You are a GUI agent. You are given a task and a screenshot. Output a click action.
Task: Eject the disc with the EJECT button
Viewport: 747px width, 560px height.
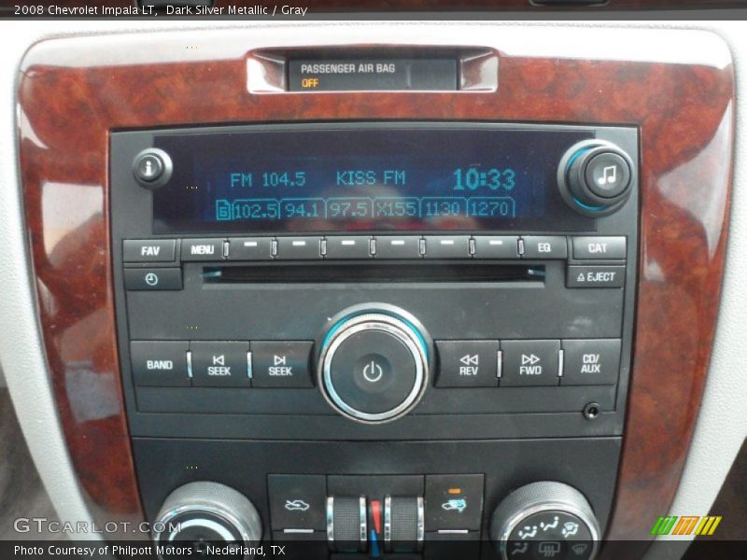(596, 276)
